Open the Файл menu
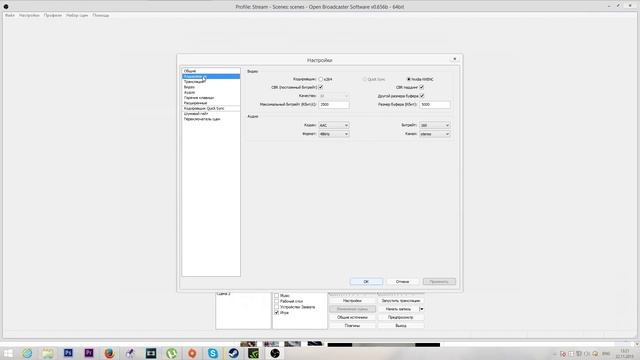The width and height of the screenshot is (640, 360). [10, 16]
